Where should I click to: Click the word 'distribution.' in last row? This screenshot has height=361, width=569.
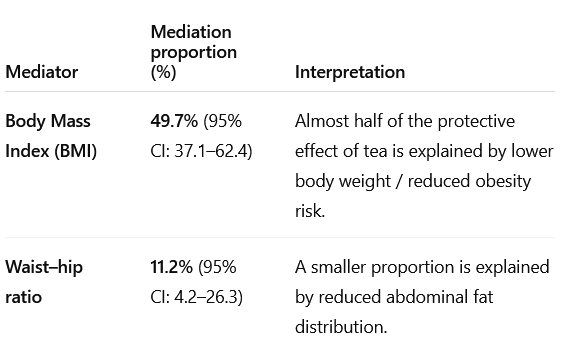pos(341,327)
